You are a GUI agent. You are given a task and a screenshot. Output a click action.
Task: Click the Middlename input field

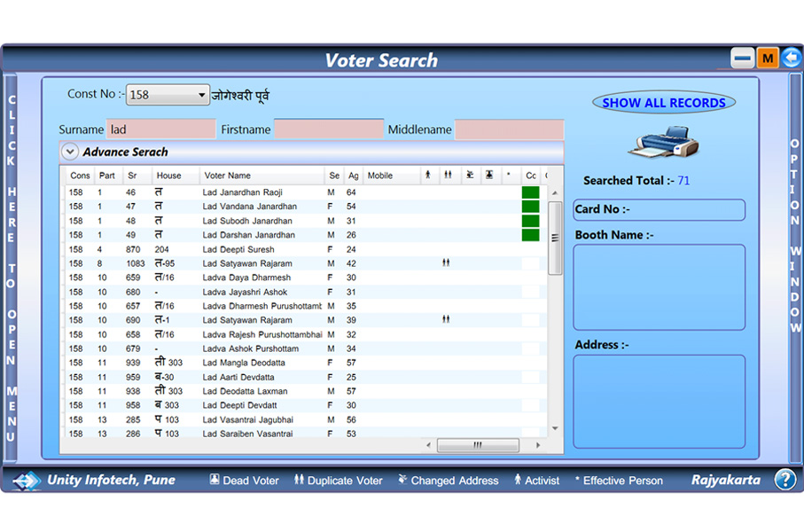click(x=509, y=129)
